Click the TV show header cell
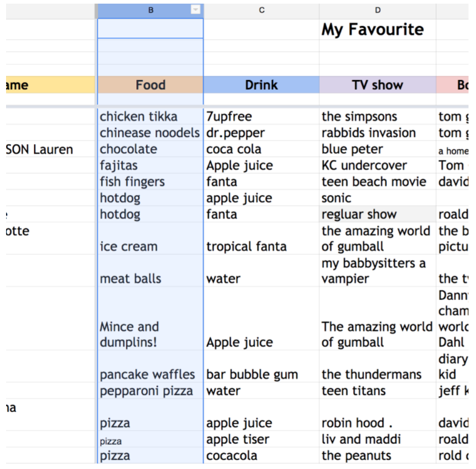The width and height of the screenshot is (476, 469). 377,85
